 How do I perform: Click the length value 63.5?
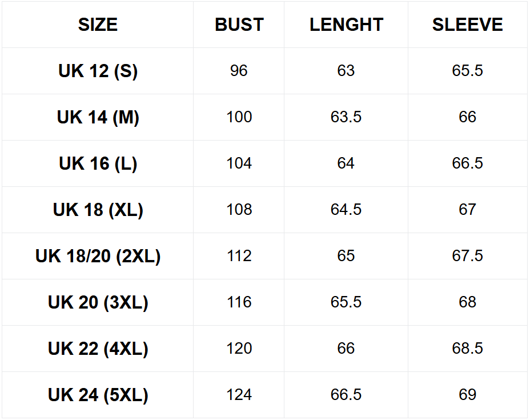coord(346,117)
